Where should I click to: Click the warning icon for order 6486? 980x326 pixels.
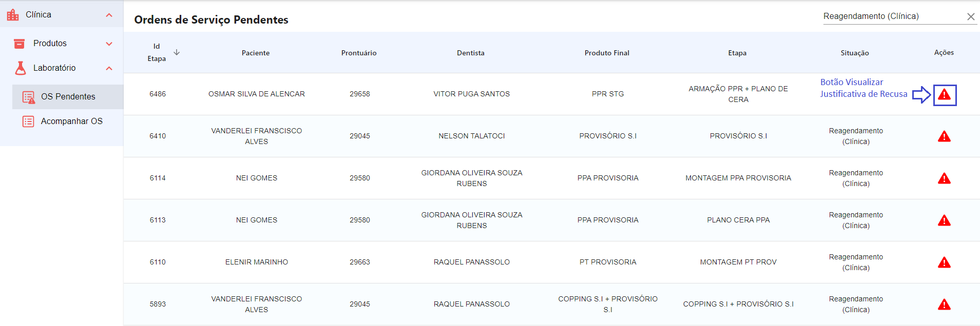tap(944, 95)
